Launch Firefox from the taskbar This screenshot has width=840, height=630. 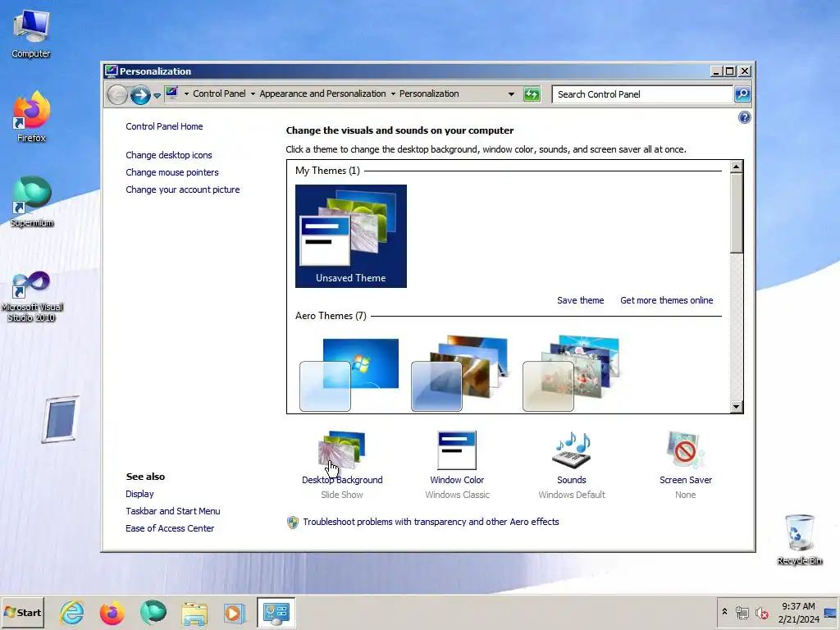[x=112, y=612]
